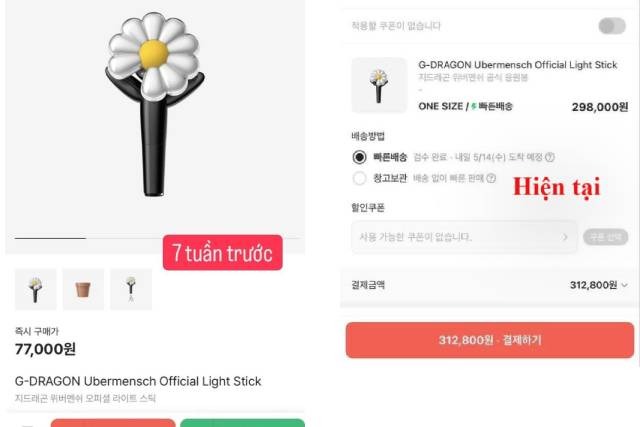The width and height of the screenshot is (640, 427).
Task: Open help icon beside 5/14 arrival info
Action: tap(550, 157)
